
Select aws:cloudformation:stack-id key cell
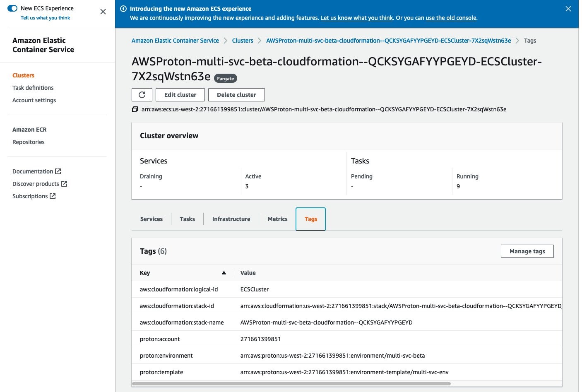[177, 306]
